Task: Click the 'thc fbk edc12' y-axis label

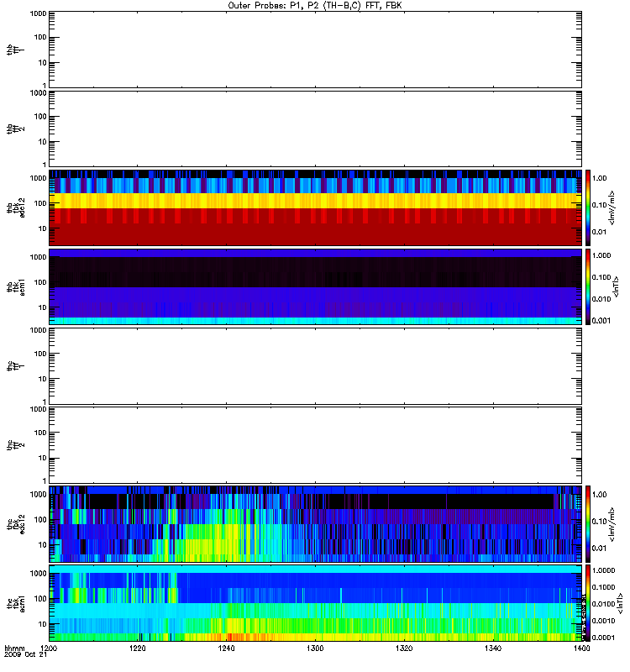Action: (x=15, y=524)
